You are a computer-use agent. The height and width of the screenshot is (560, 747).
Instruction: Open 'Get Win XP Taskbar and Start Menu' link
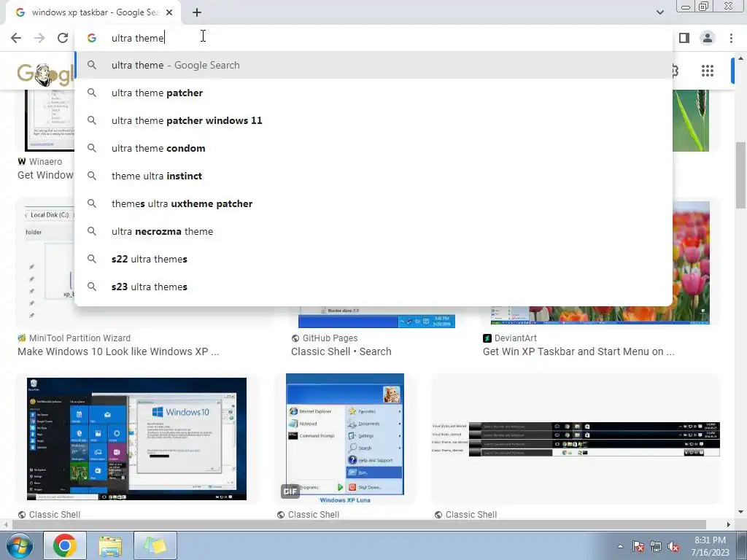pos(578,351)
